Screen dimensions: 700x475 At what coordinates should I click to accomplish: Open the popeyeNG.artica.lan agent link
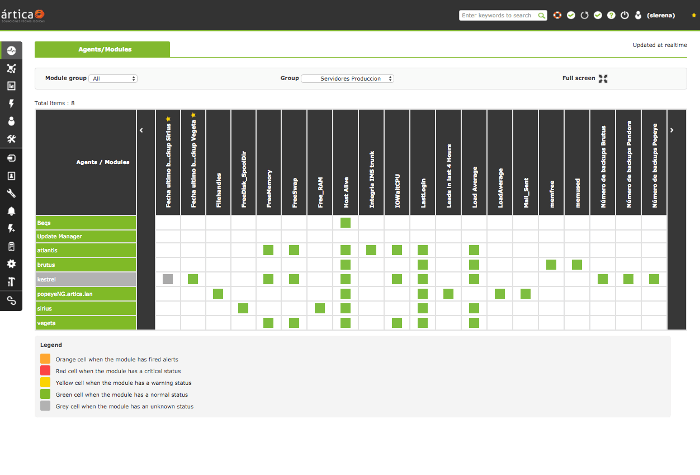(65, 294)
